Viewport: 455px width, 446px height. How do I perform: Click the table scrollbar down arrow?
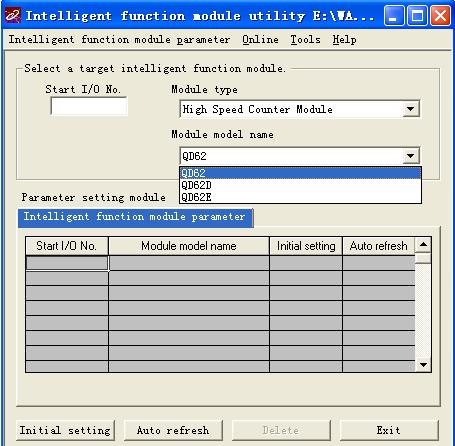pos(423,365)
